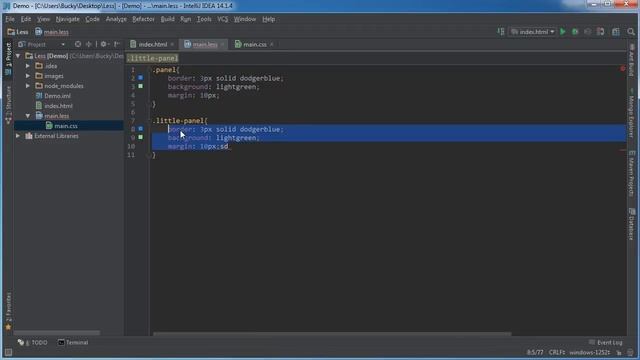Open Search Everywhere magnifier icon

(631, 32)
